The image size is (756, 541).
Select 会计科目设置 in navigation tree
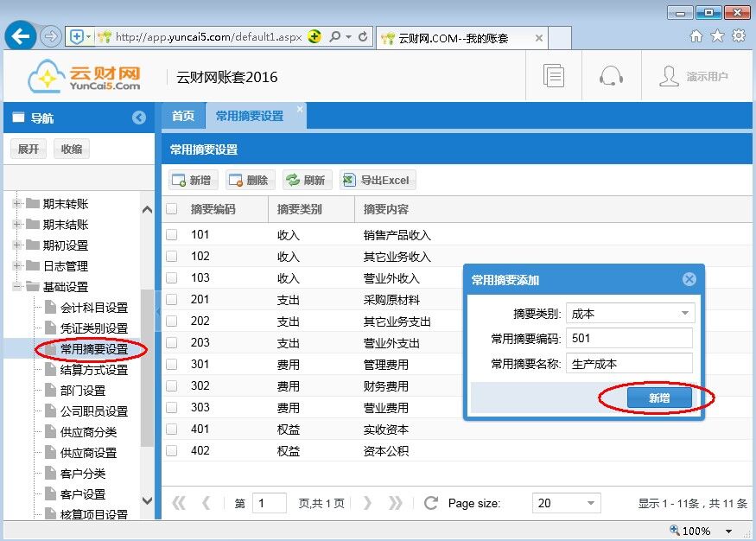(93, 308)
